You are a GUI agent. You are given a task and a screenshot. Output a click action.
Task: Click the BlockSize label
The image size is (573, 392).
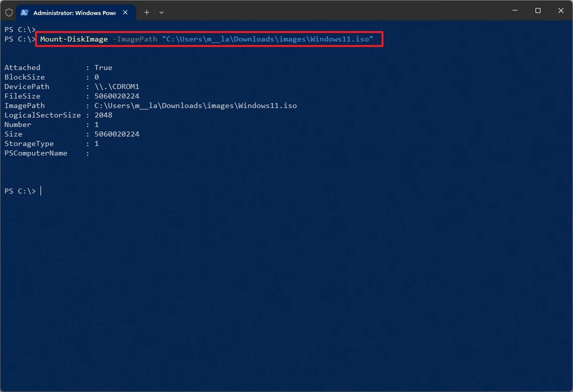click(25, 77)
